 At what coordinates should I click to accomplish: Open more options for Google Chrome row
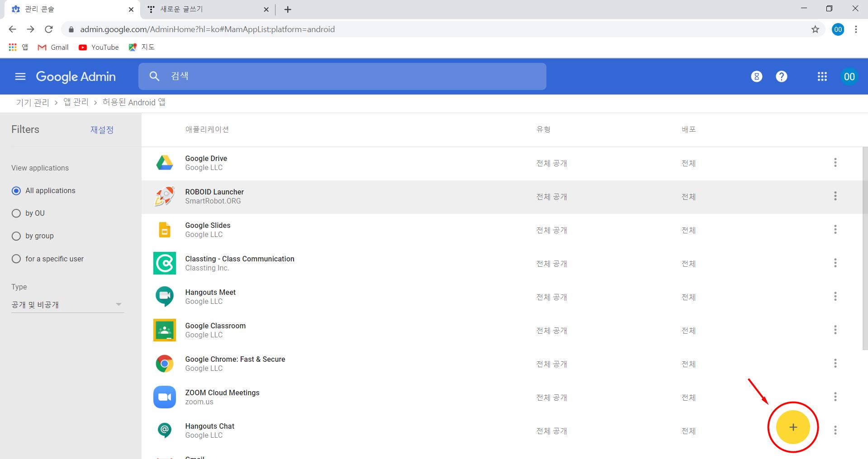tap(835, 363)
